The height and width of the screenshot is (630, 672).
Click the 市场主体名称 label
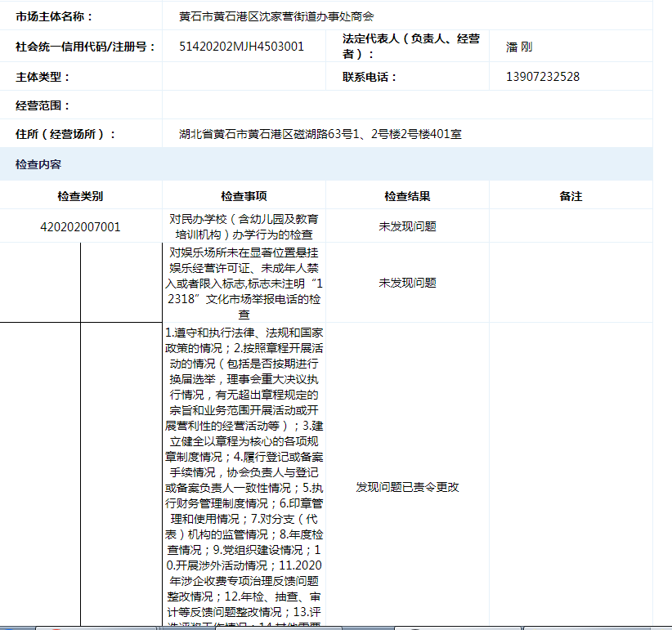pyautogui.click(x=54, y=16)
